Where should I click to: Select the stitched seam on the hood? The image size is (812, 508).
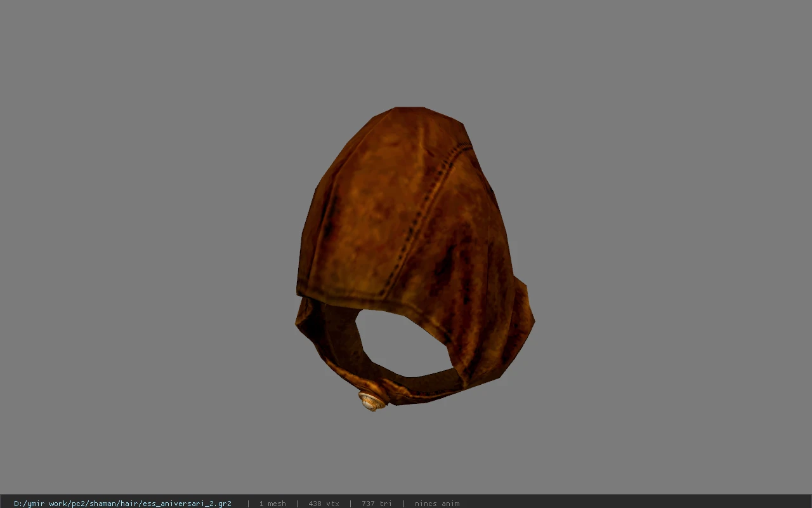click(x=421, y=219)
